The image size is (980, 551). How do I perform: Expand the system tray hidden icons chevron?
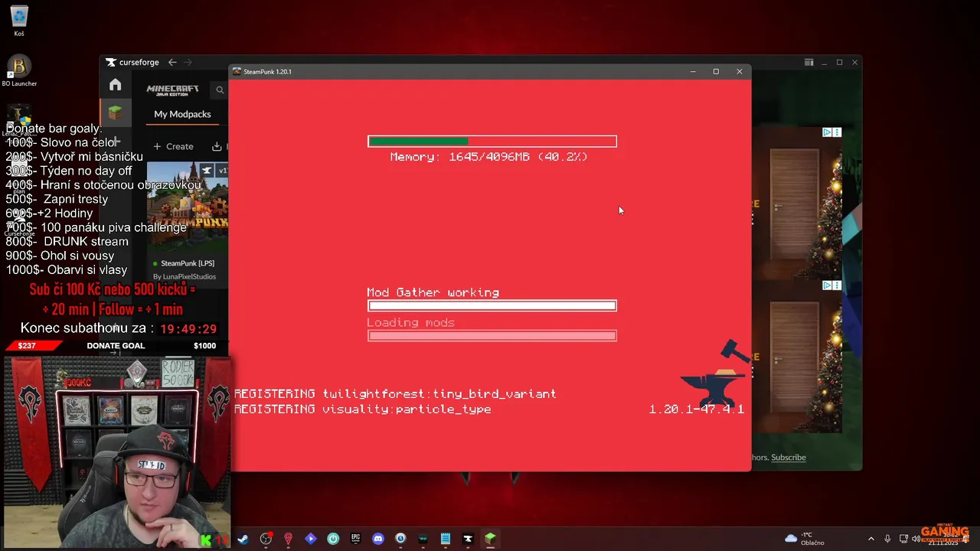coord(871,539)
